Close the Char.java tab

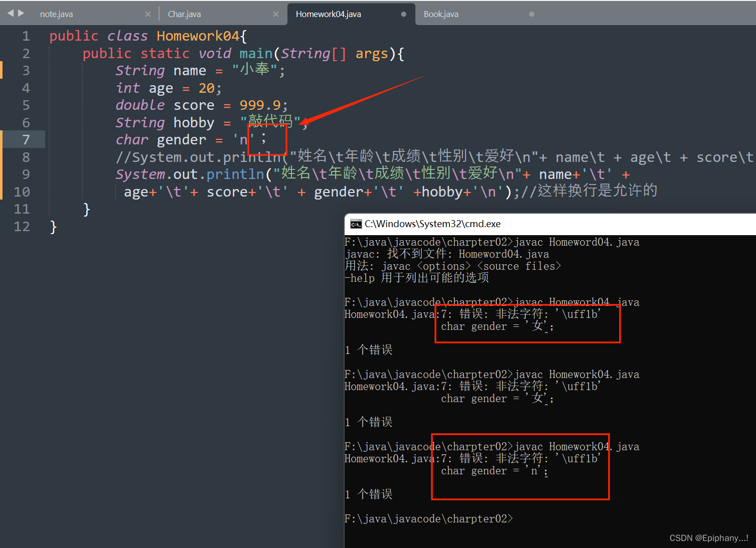tap(275, 14)
